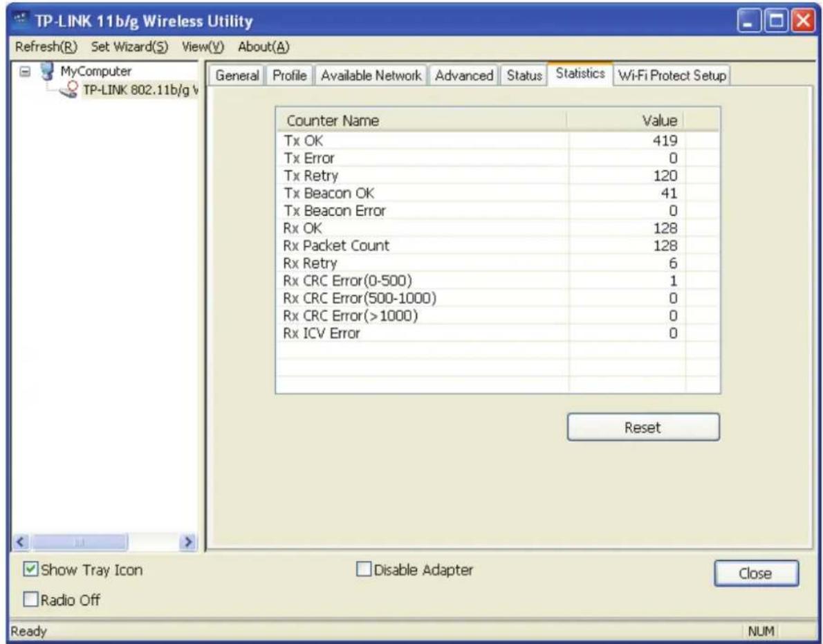
Task: Minimize the TP-LINK Wireless Utility window
Action: click(749, 21)
